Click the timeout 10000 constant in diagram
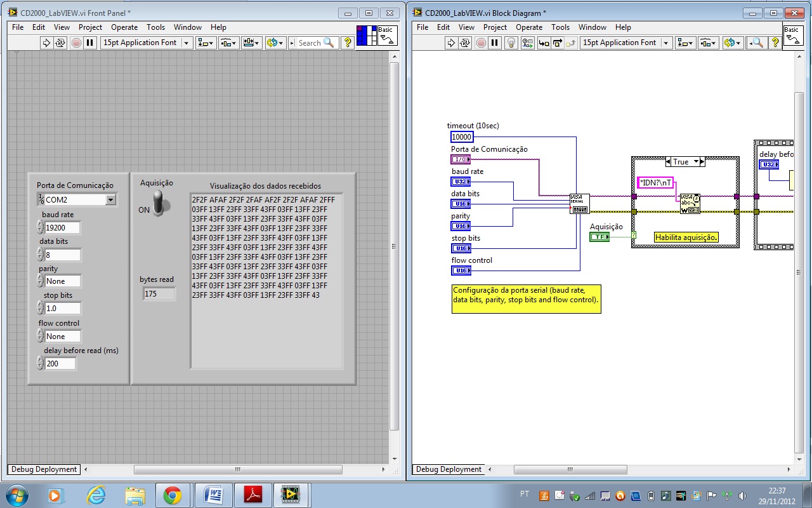This screenshot has width=812, height=508. coord(461,137)
